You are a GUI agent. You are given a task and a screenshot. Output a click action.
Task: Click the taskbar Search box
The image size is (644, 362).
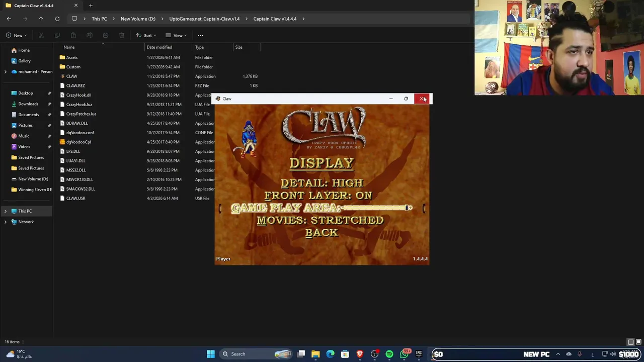(x=257, y=354)
